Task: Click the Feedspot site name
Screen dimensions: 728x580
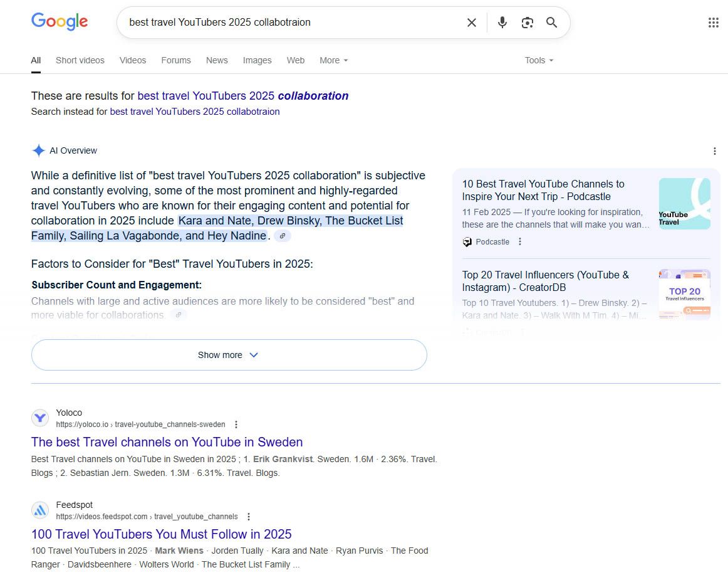Action: pyautogui.click(x=75, y=505)
